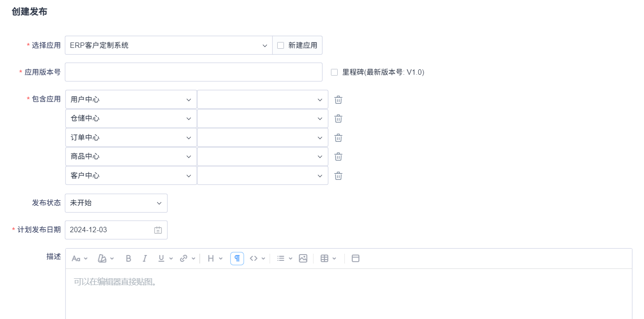This screenshot has width=644, height=319.
Task: Open the list style menu in toolbar
Action: point(284,259)
